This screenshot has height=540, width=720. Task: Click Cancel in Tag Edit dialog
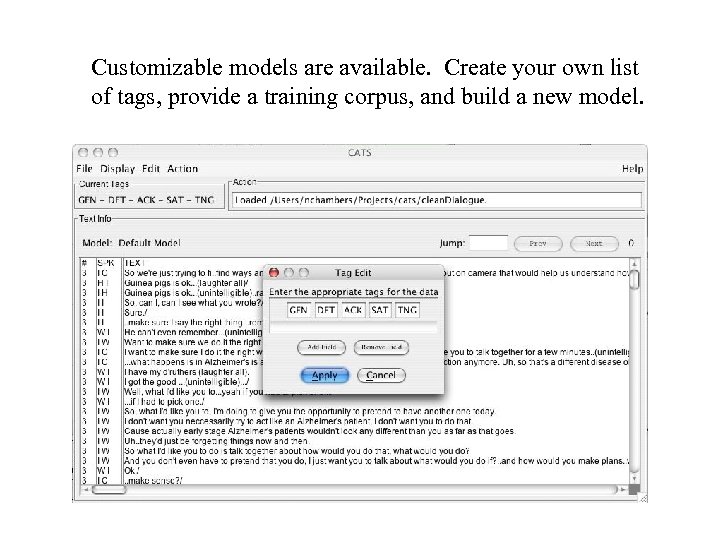click(x=381, y=375)
